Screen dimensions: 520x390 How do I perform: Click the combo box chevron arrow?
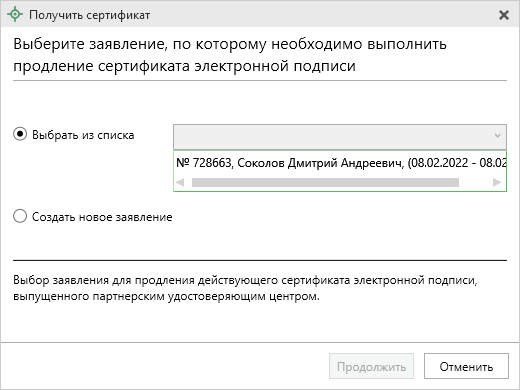(x=497, y=136)
